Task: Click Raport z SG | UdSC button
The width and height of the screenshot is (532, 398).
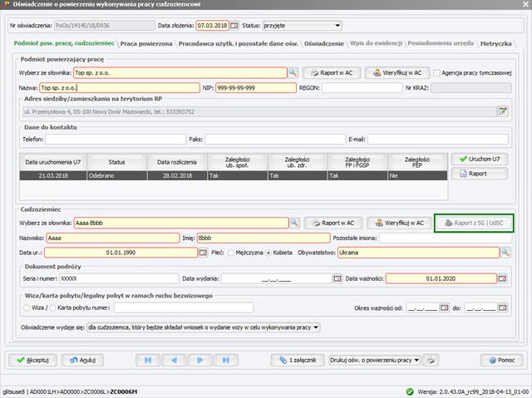Action: tap(474, 223)
